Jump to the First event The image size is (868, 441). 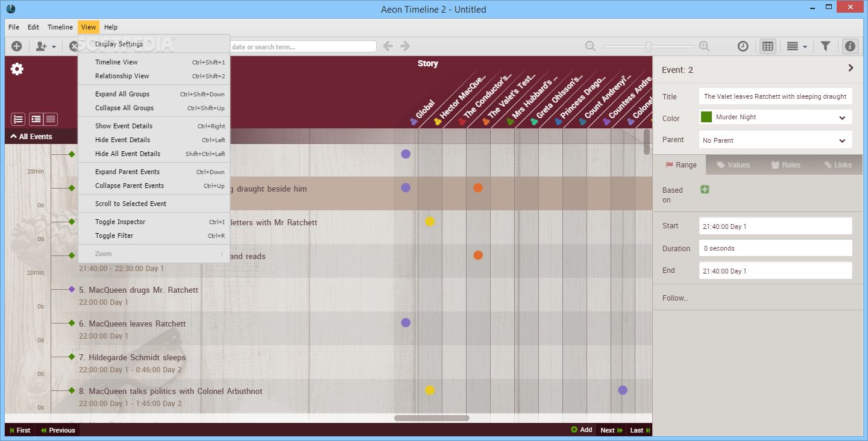pos(20,430)
